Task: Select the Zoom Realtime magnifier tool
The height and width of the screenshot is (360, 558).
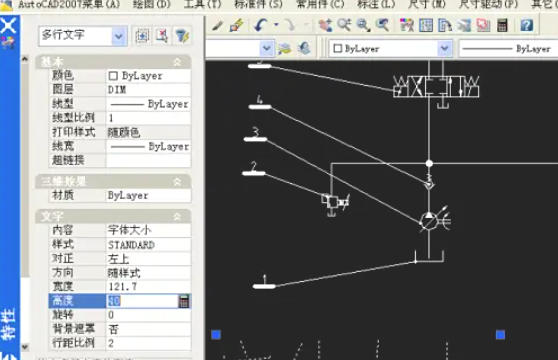Action: [x=344, y=25]
